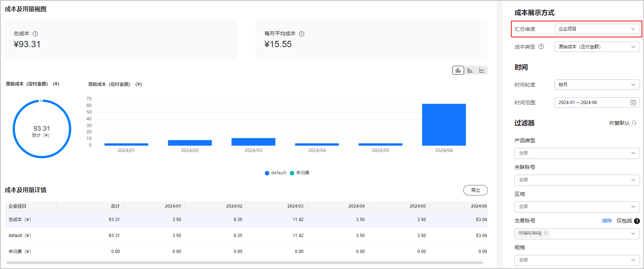This screenshot has width=644, height=269.
Task: Click the 2024/01 column header
Action: 173,206
